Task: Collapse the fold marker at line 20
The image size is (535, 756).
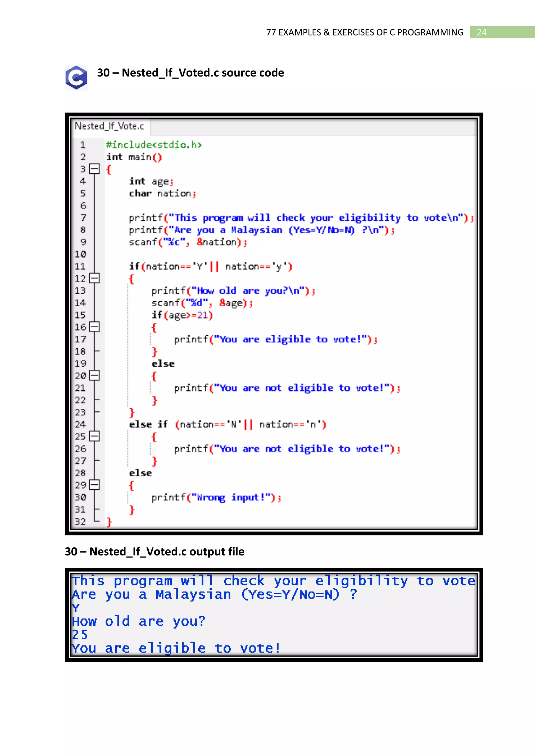Action: 95,375
